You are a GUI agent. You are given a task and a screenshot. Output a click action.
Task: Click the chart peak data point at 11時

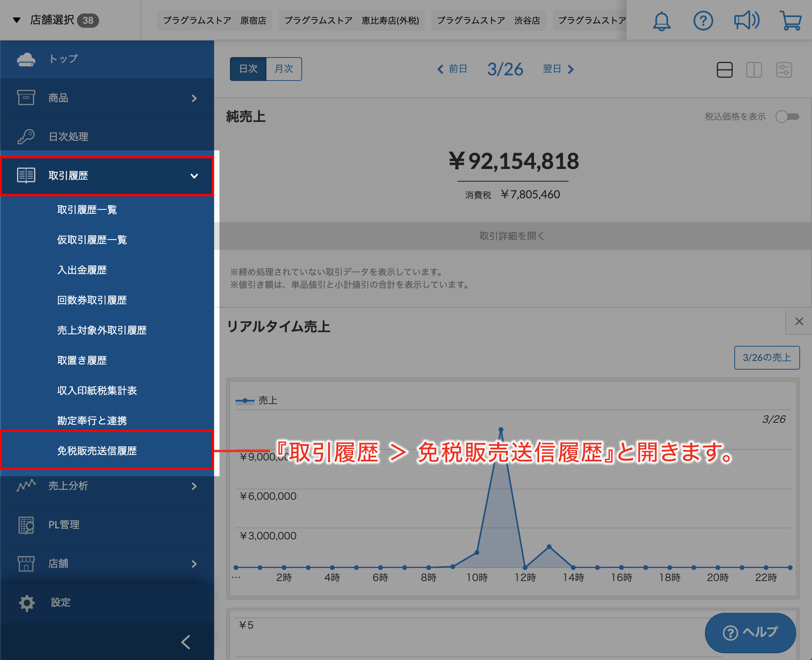(501, 430)
